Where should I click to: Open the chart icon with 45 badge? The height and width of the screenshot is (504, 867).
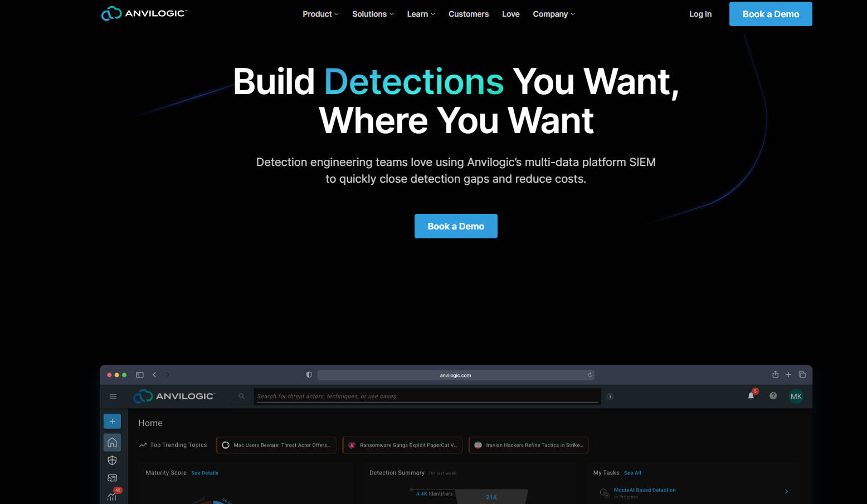click(112, 496)
